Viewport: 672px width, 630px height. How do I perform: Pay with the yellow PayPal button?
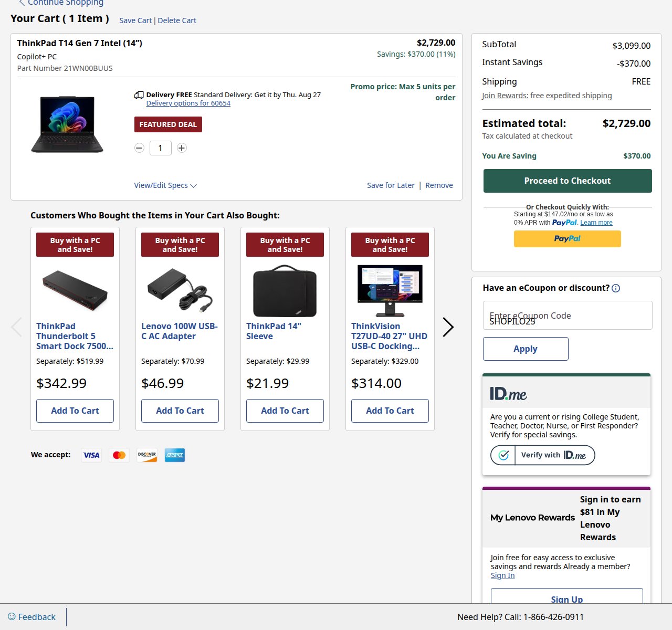[568, 239]
